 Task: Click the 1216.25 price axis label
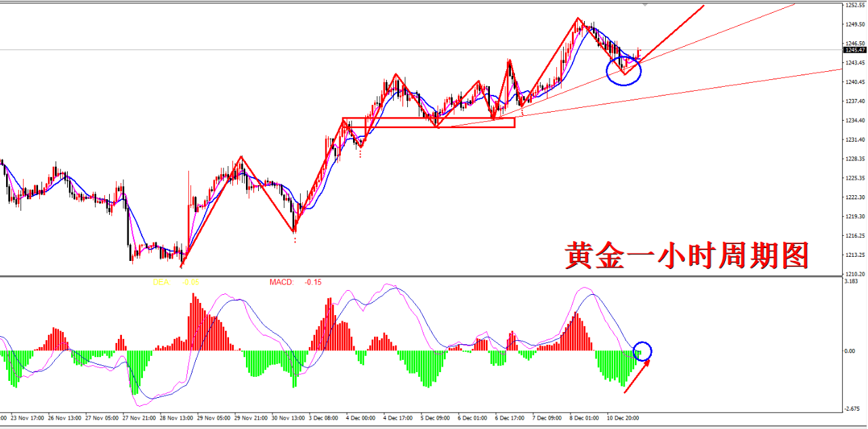click(855, 236)
